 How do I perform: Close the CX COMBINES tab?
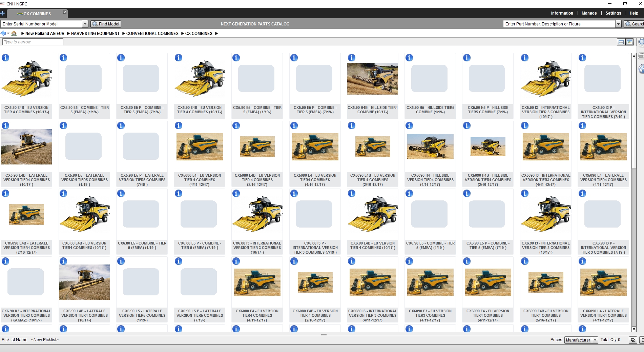pos(65,12)
